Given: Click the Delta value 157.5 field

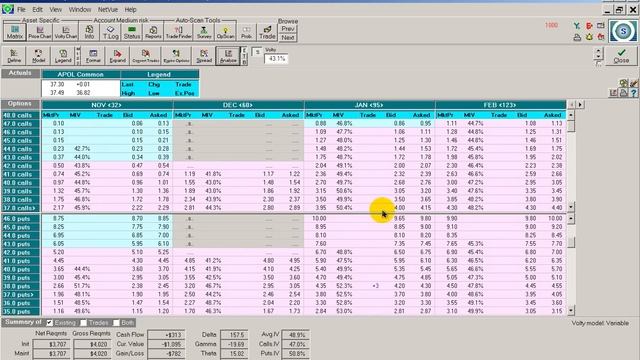Looking at the screenshot, I should pos(234,335).
